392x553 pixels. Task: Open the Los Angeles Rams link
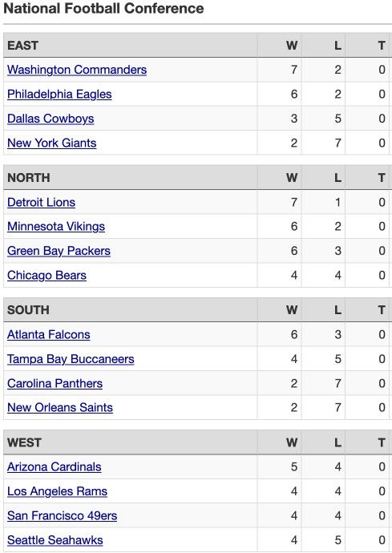pos(57,491)
